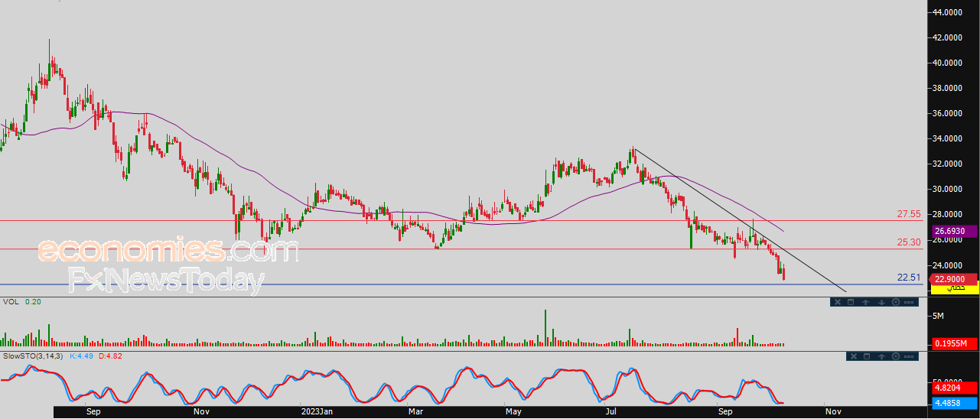Select the 27.55 resistance line label
The image size is (980, 419).
908,215
